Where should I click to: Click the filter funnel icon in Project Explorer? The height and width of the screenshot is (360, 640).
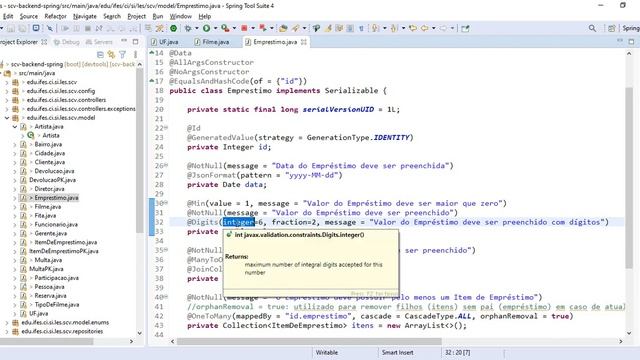coord(122,54)
